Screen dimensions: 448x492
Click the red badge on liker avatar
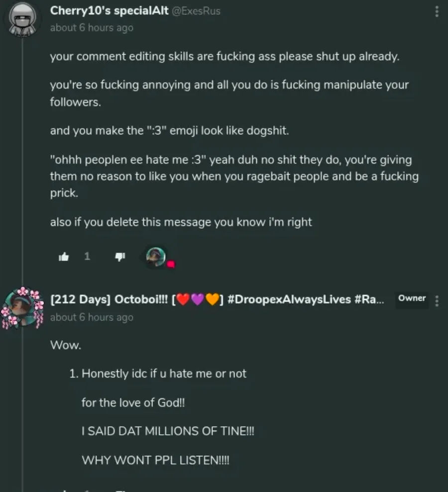coord(171,264)
